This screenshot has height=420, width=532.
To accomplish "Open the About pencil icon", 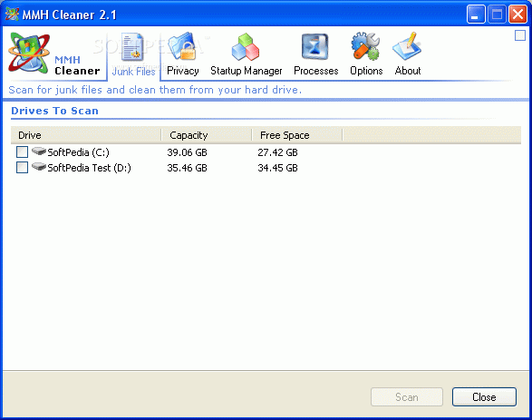I will point(407,46).
